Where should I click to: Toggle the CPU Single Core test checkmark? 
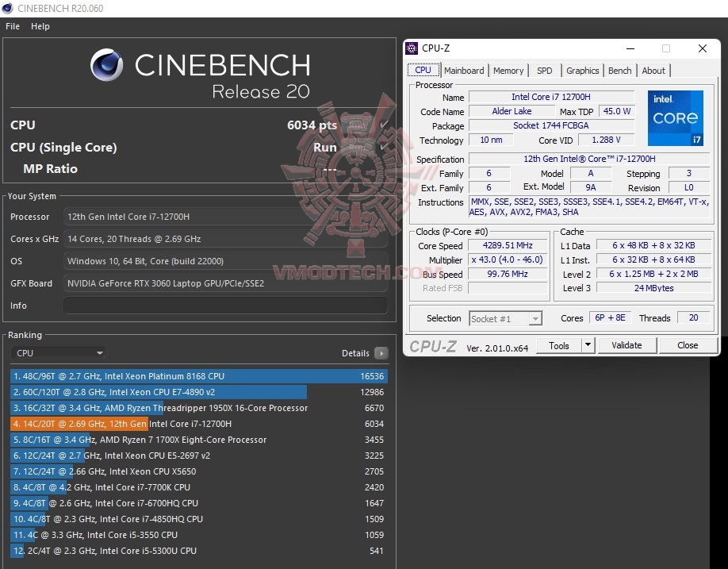384,148
